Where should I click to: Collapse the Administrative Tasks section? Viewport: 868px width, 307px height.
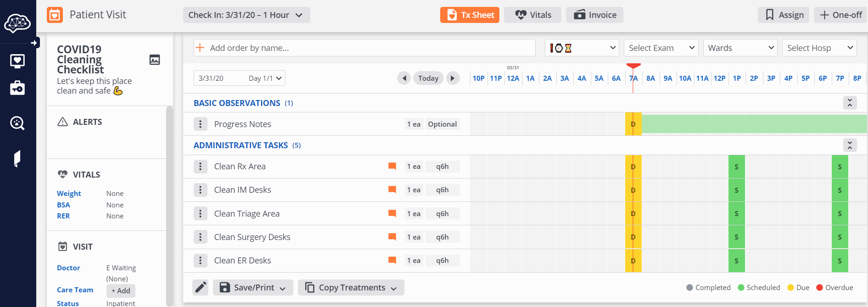point(850,145)
